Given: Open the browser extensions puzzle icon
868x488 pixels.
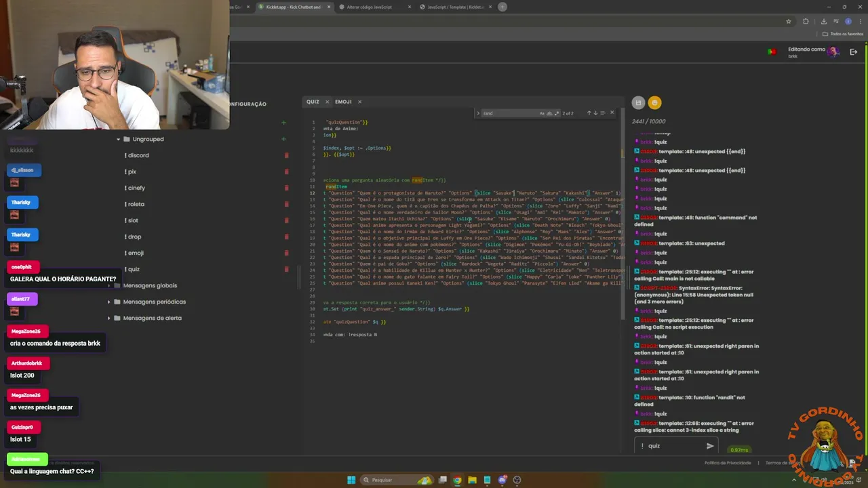Looking at the screenshot, I should [x=806, y=21].
